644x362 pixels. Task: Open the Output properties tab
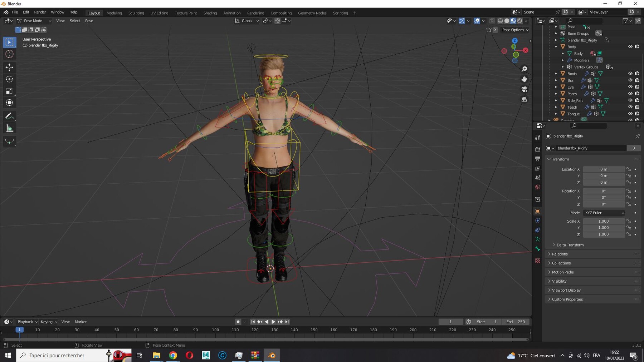(537, 159)
